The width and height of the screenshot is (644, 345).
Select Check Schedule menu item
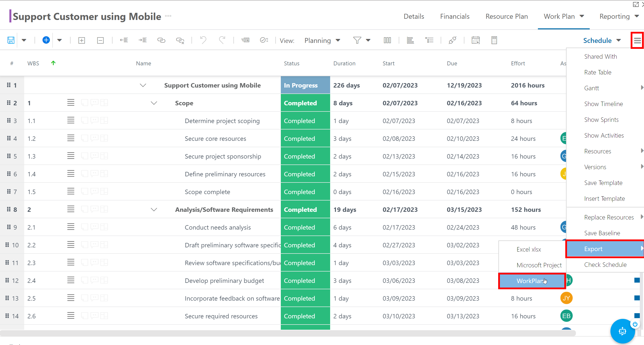(605, 264)
